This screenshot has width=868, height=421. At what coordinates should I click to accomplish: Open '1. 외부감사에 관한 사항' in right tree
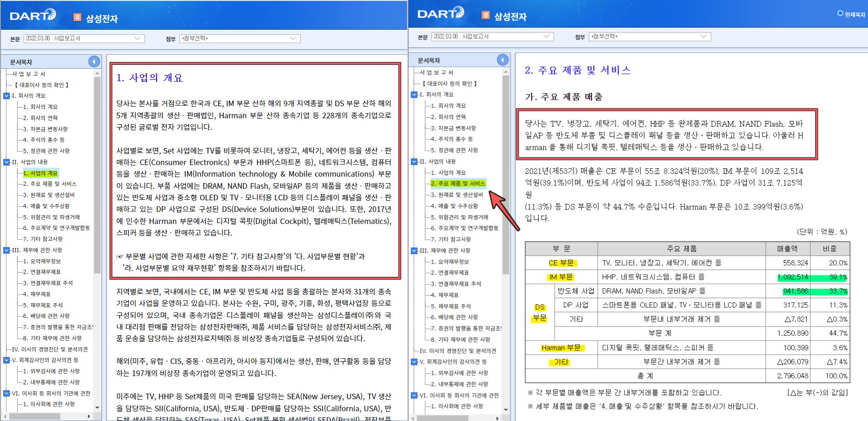(x=459, y=373)
